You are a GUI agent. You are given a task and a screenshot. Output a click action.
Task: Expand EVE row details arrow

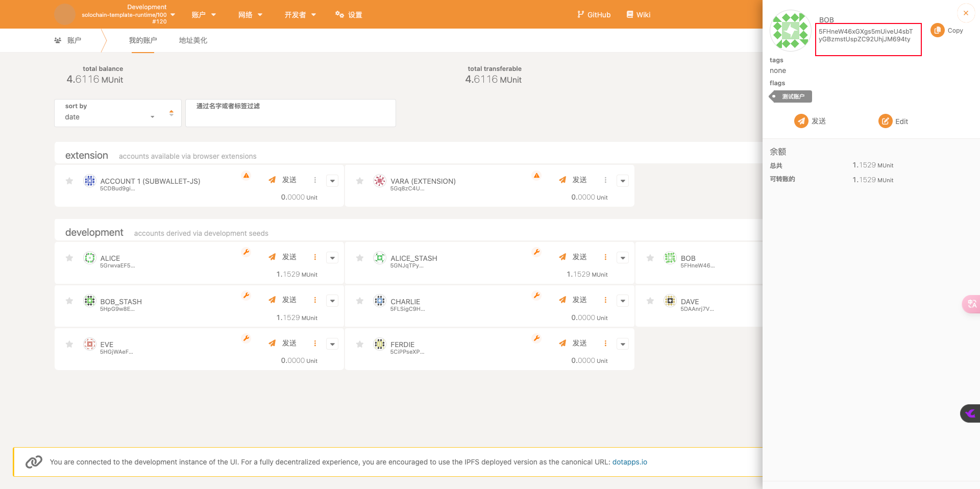tap(332, 344)
